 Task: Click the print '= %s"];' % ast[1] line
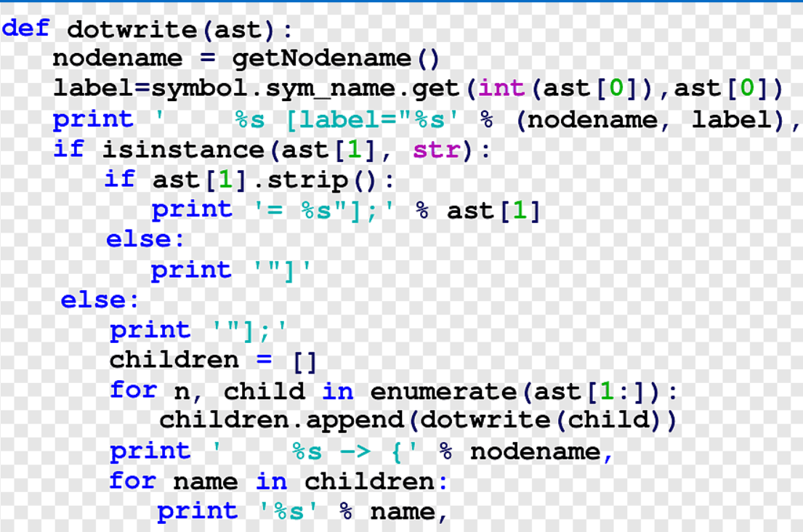tap(346, 211)
